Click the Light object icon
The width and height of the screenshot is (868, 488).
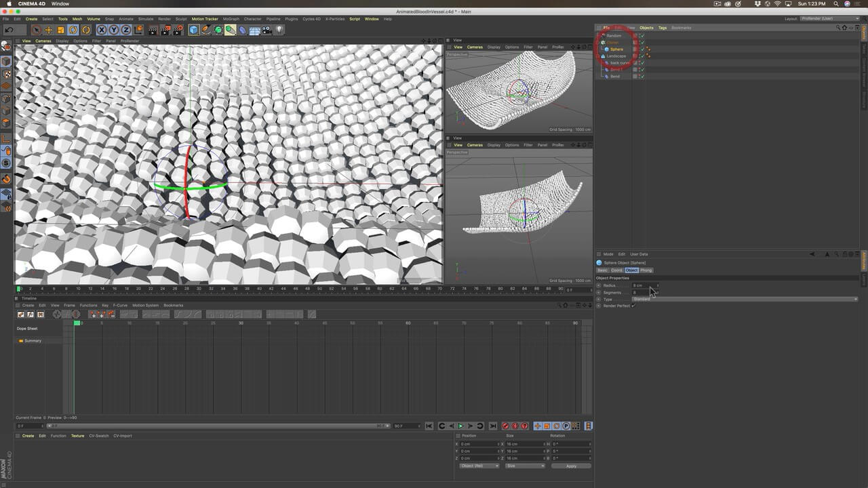[x=279, y=30]
